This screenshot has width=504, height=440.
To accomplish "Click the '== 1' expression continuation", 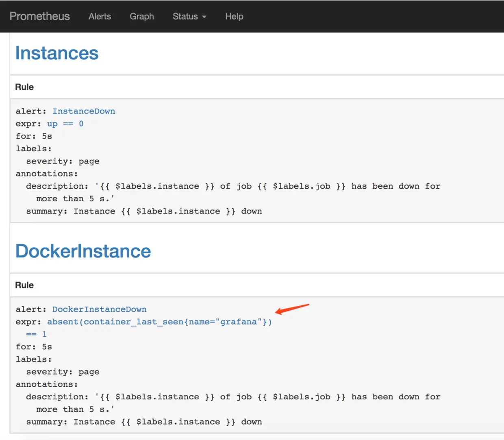I will [36, 334].
